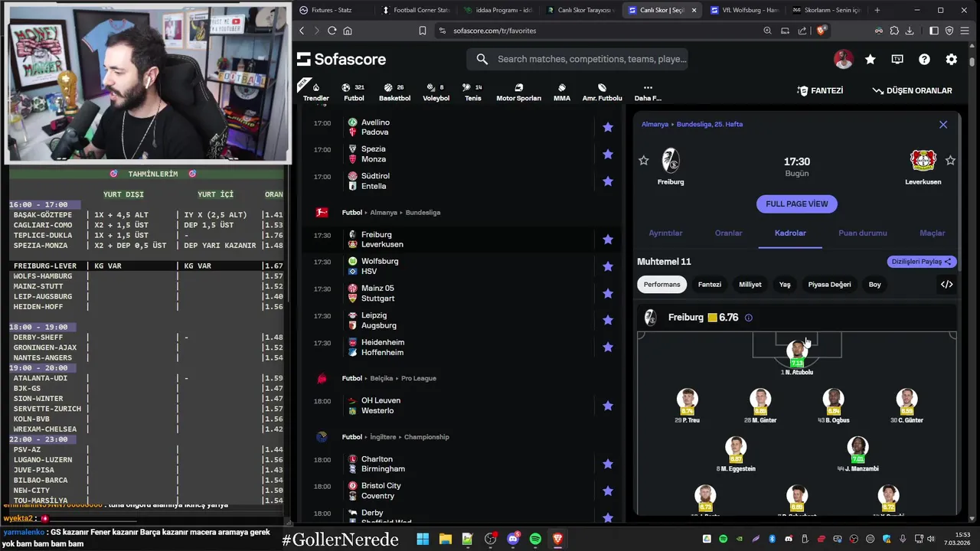
Task: Open Discord from the taskbar
Action: (x=513, y=539)
